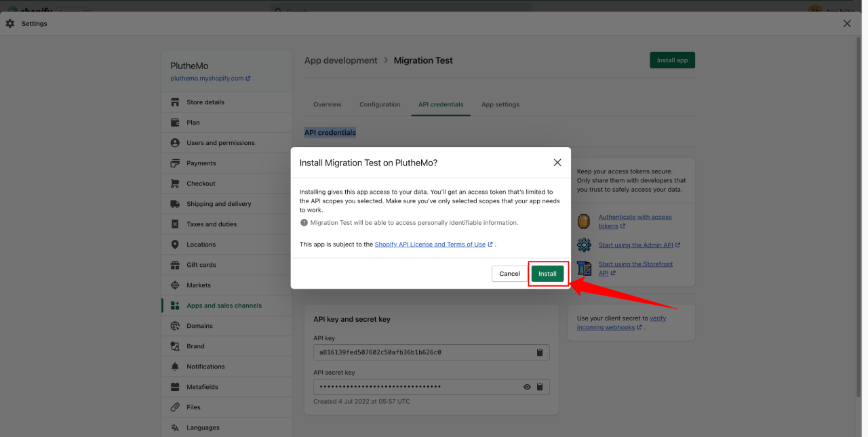Click the Files paperclip icon
868x437 pixels.
click(175, 407)
